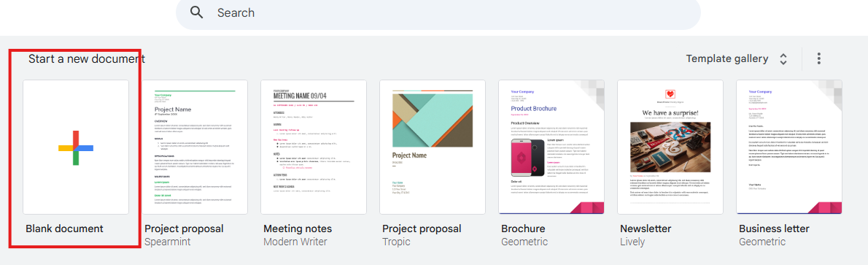Open the Spearmint Project proposal thumbnail
The image size is (868, 265).
click(194, 147)
